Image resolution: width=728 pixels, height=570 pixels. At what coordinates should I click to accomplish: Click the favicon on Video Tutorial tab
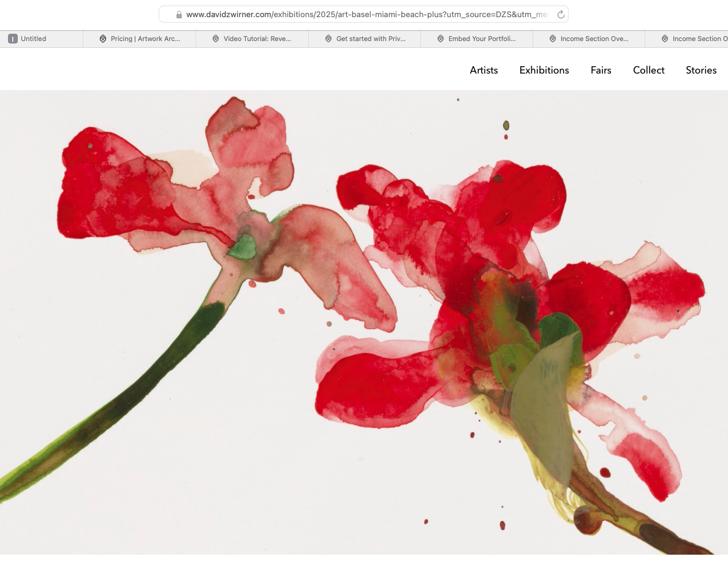(x=216, y=39)
